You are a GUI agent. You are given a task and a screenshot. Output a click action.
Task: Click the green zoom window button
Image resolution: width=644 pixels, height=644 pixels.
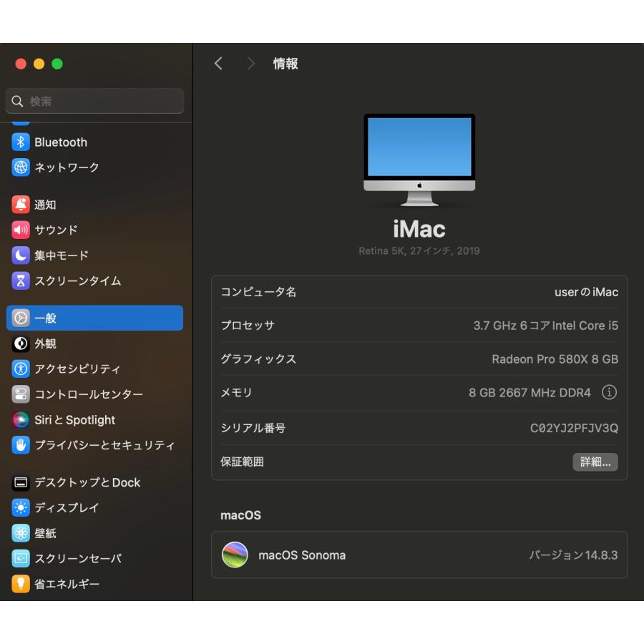pyautogui.click(x=57, y=64)
